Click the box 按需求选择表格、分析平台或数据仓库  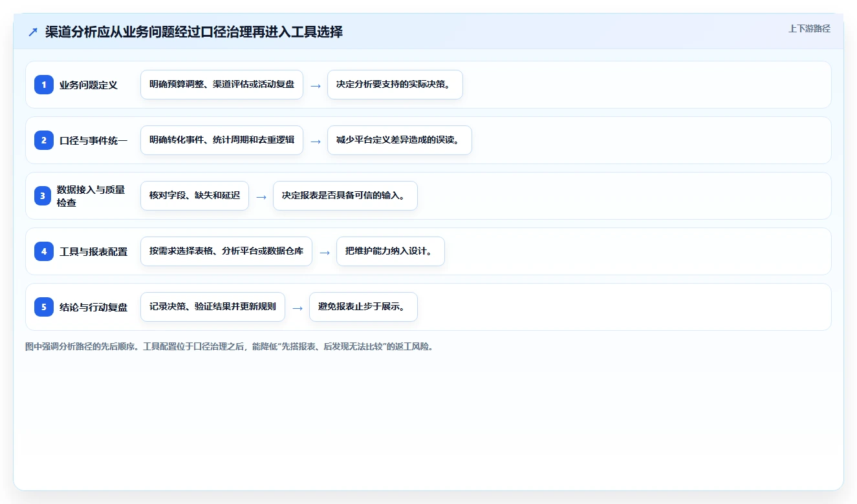(226, 251)
